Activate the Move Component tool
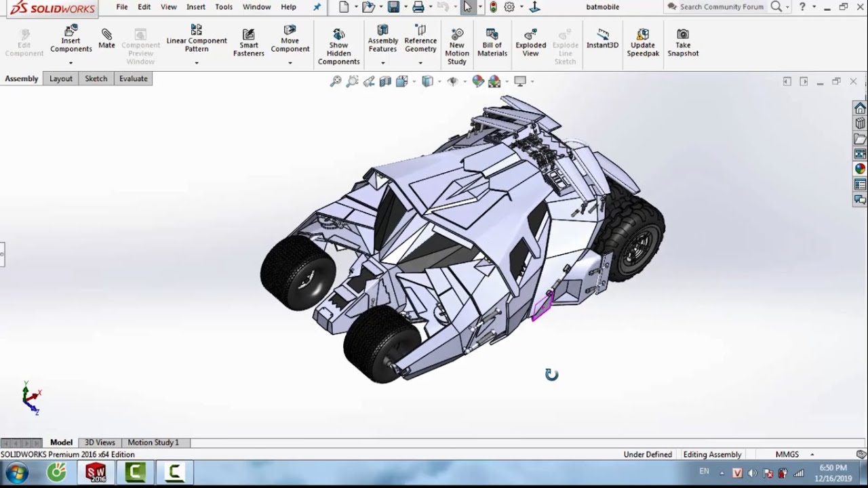This screenshot has height=488, width=868. pyautogui.click(x=290, y=39)
